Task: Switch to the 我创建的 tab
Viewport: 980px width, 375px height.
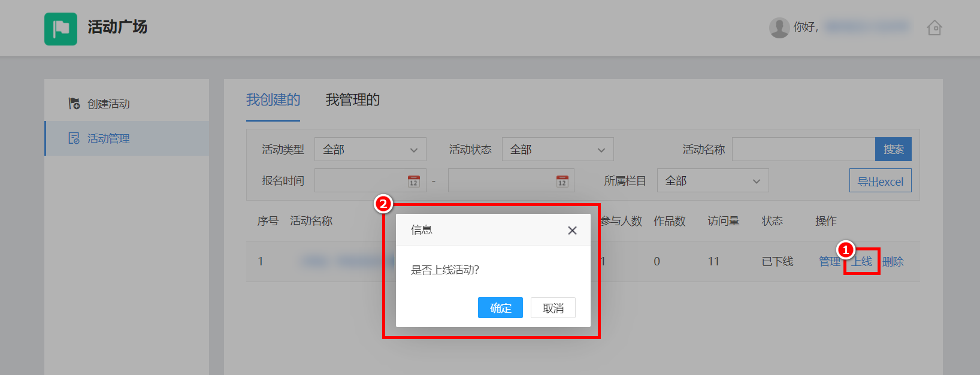Action: pyautogui.click(x=273, y=100)
